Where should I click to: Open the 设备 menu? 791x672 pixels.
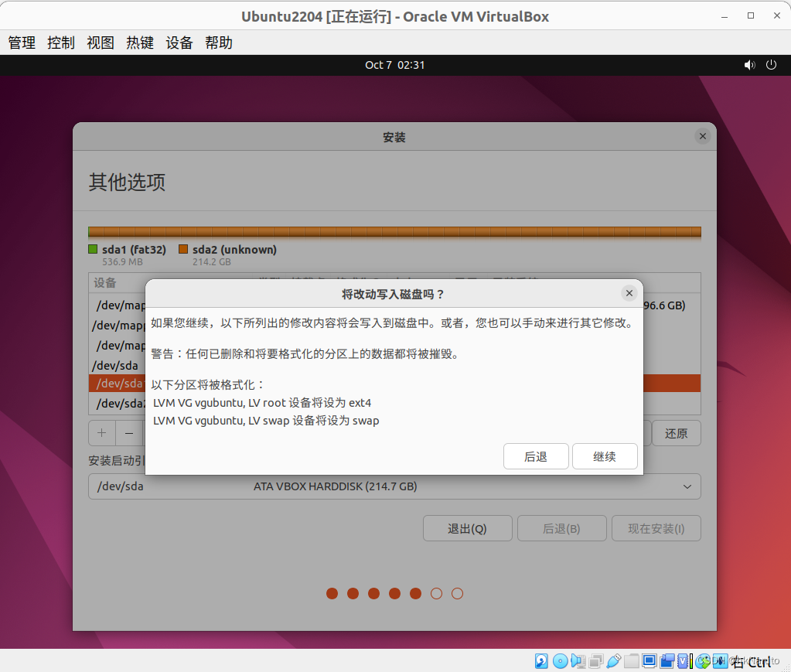[x=179, y=43]
